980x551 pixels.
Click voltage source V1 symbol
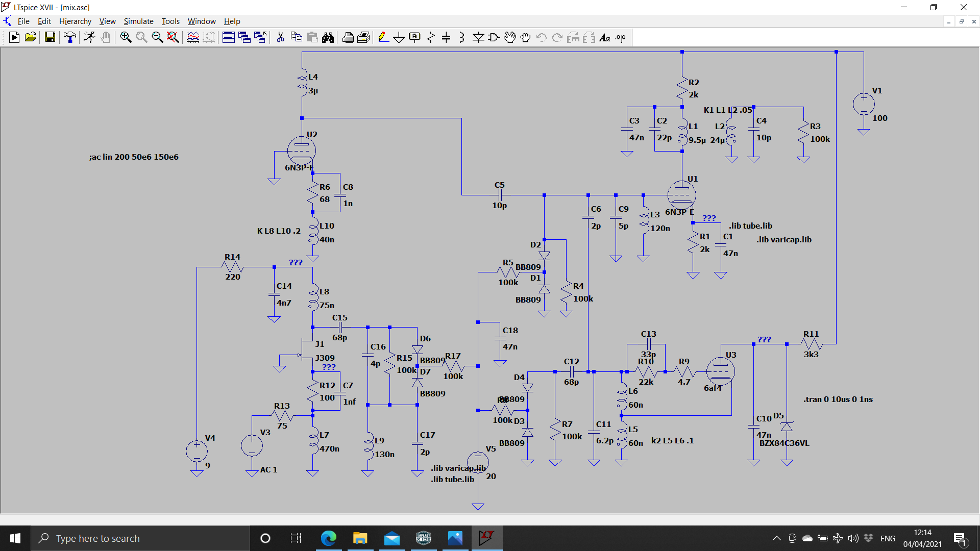click(x=864, y=104)
